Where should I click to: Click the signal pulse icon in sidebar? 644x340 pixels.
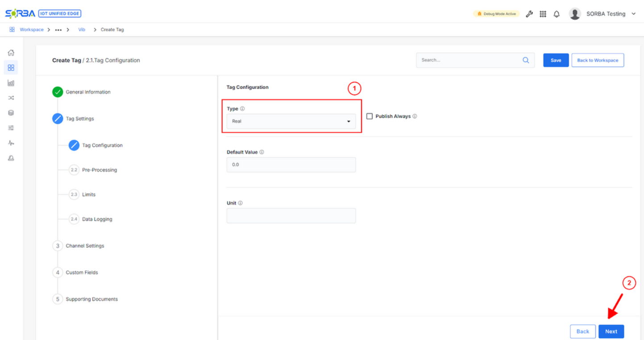point(11,143)
